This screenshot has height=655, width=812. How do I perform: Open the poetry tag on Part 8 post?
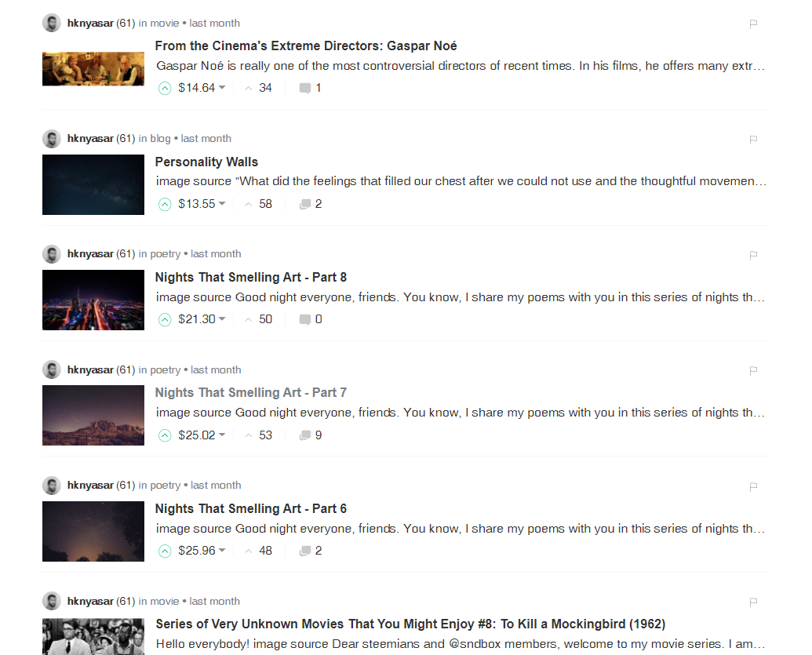point(166,254)
